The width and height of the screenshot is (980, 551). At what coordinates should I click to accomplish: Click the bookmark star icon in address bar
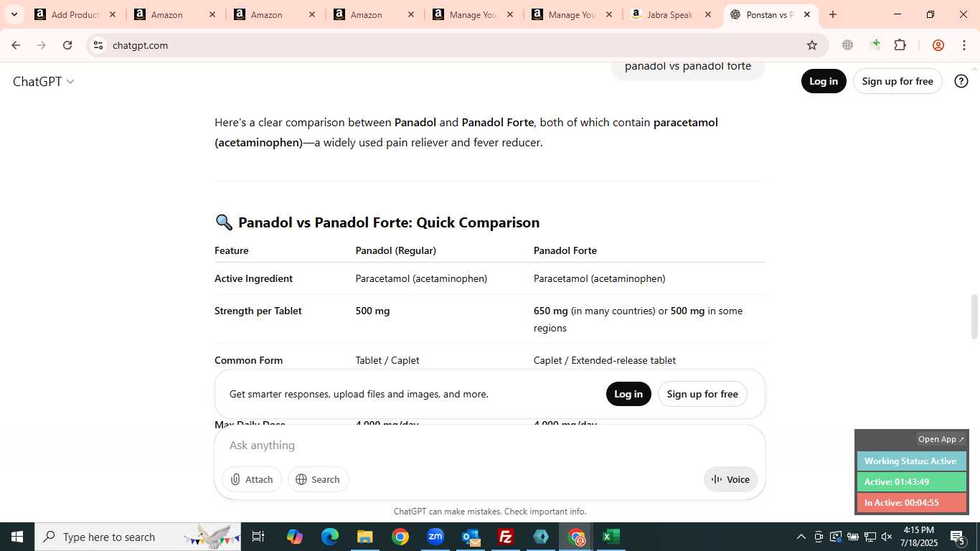tap(812, 45)
